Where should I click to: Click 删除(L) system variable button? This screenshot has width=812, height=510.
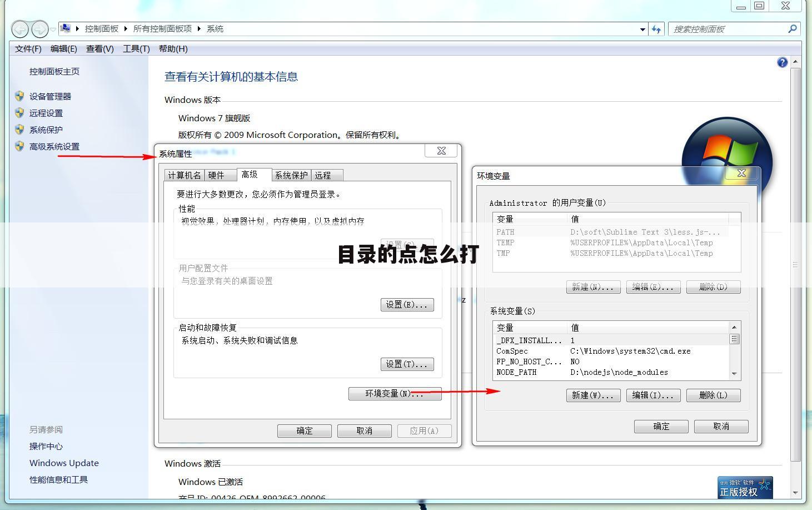point(714,395)
